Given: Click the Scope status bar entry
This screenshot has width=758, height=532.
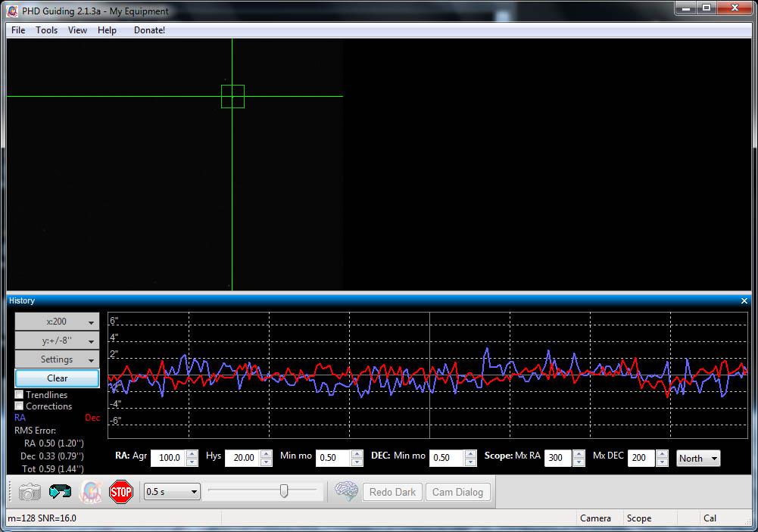Looking at the screenshot, I should [x=638, y=518].
